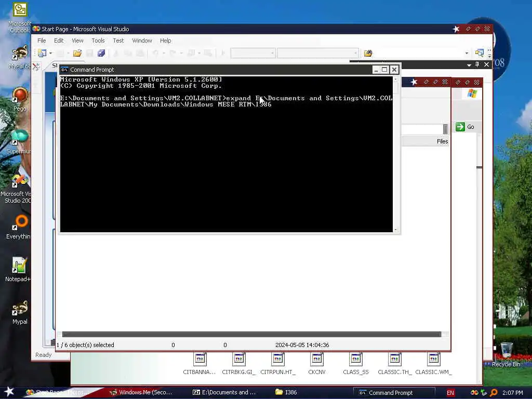Open the File menu in Visual Studio
This screenshot has height=399, width=532.
click(42, 41)
